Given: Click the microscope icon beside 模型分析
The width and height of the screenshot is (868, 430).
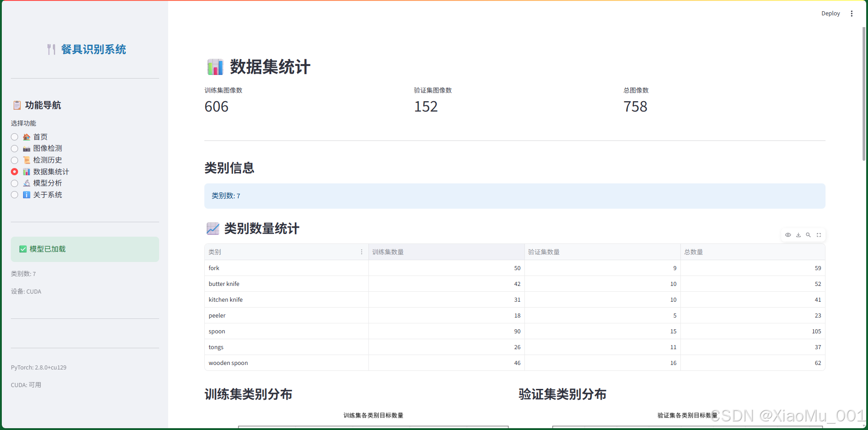Looking at the screenshot, I should pyautogui.click(x=27, y=183).
